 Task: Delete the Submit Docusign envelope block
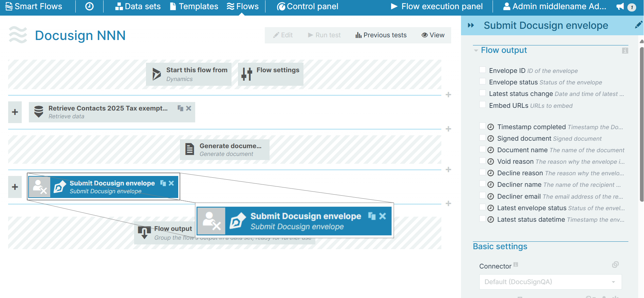click(171, 183)
